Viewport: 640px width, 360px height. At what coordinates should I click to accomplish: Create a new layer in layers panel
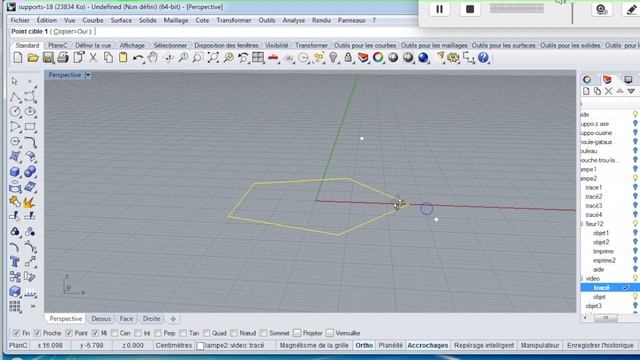(x=586, y=91)
